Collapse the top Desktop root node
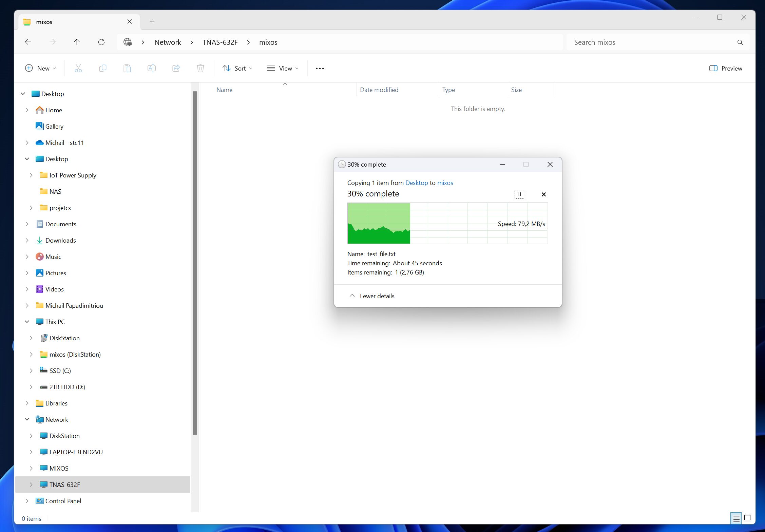The height and width of the screenshot is (532, 765). 23,94
